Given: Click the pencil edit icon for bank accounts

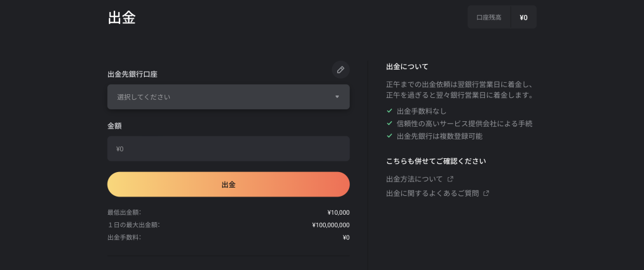Looking at the screenshot, I should (340, 70).
